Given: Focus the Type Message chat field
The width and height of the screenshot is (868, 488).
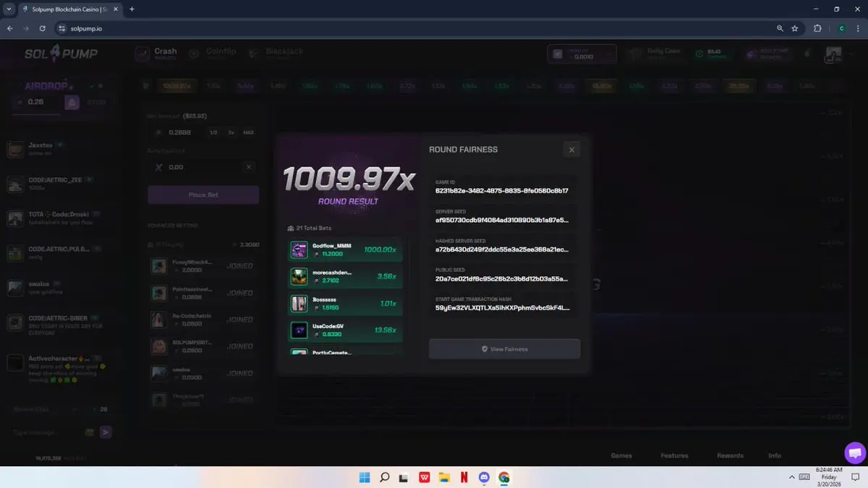Looking at the screenshot, I should tap(48, 432).
